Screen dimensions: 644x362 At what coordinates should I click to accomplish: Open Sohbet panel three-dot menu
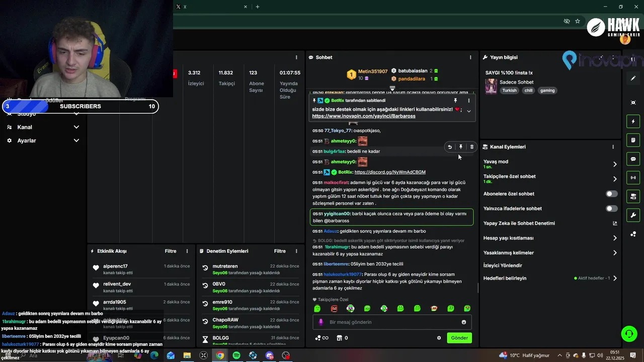click(x=470, y=57)
